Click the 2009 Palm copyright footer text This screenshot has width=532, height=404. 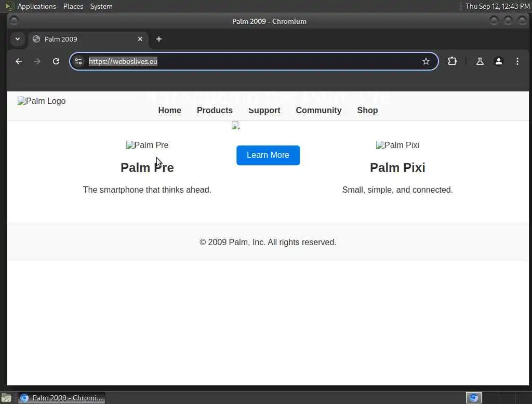point(268,242)
